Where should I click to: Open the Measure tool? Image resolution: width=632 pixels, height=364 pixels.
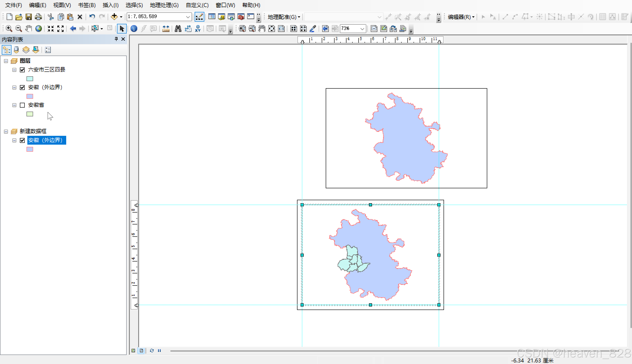[x=166, y=28]
